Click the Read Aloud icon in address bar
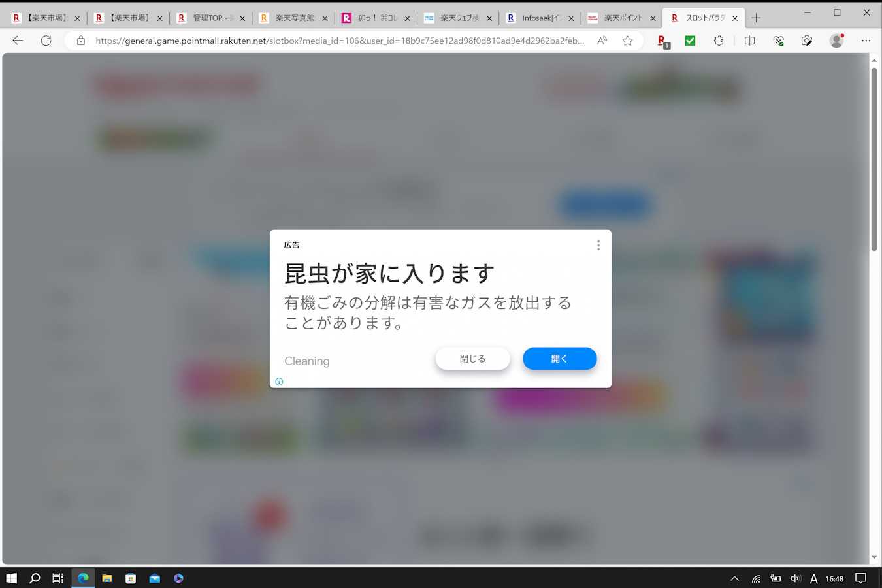 point(602,41)
